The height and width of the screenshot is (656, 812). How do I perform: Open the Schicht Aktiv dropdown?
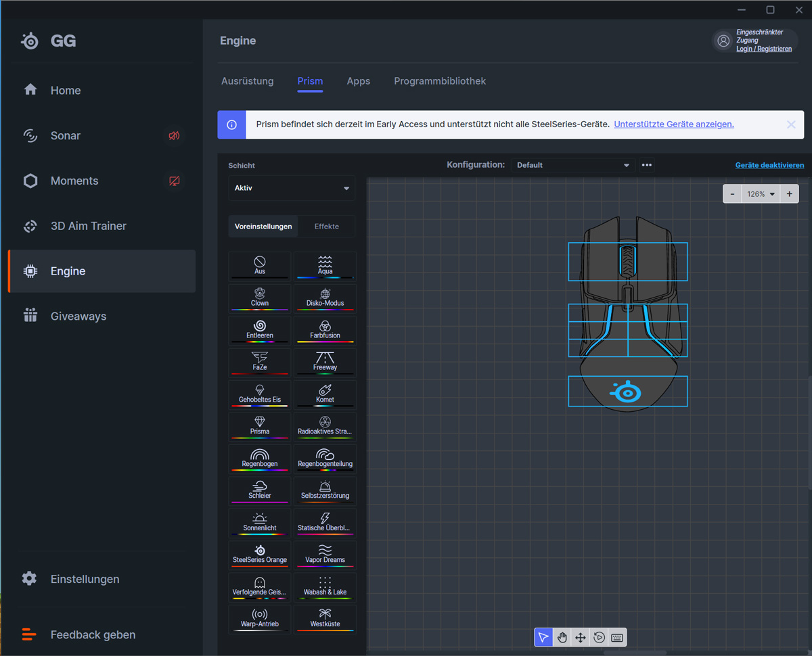pos(292,188)
